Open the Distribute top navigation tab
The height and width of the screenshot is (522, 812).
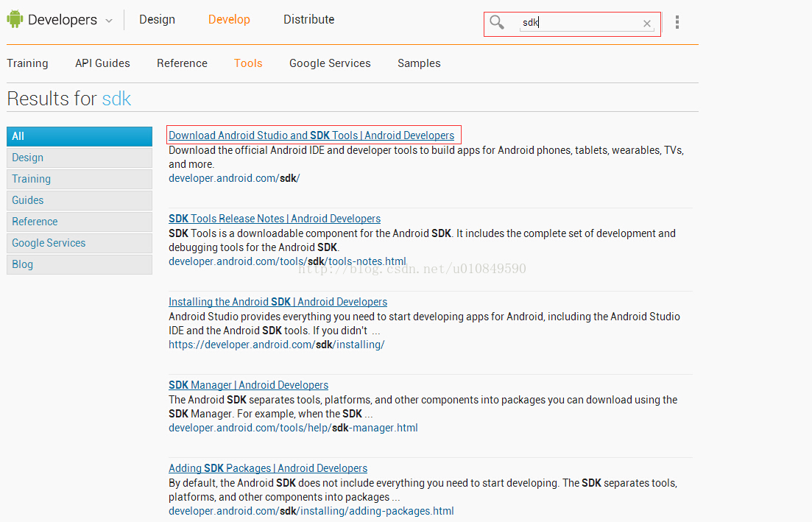[x=308, y=20]
